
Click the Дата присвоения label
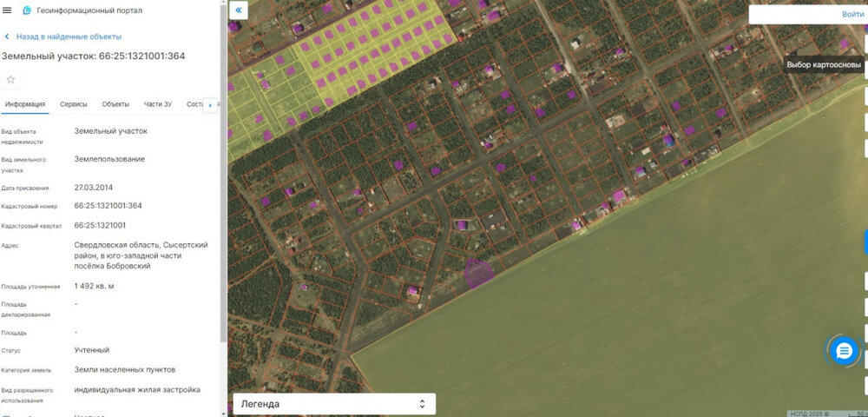[x=25, y=189]
